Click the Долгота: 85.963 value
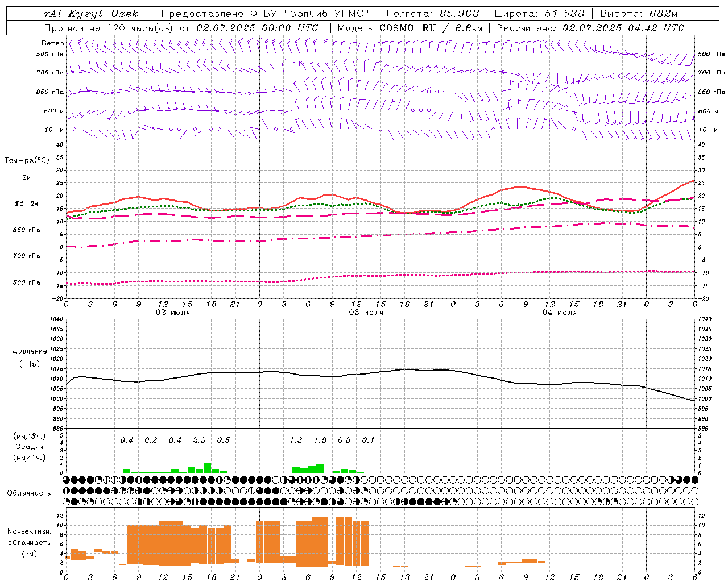The width and height of the screenshot is (728, 582). tap(432, 14)
